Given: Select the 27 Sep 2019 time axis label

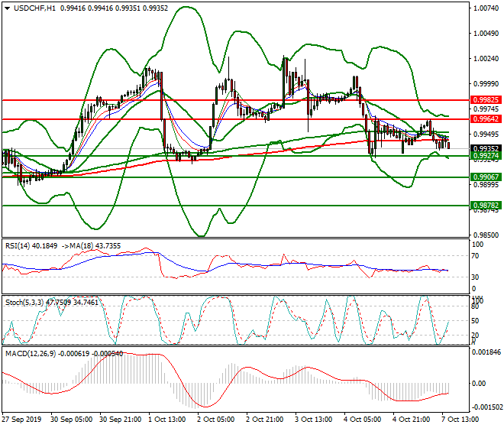Looking at the screenshot, I should click(x=21, y=420).
